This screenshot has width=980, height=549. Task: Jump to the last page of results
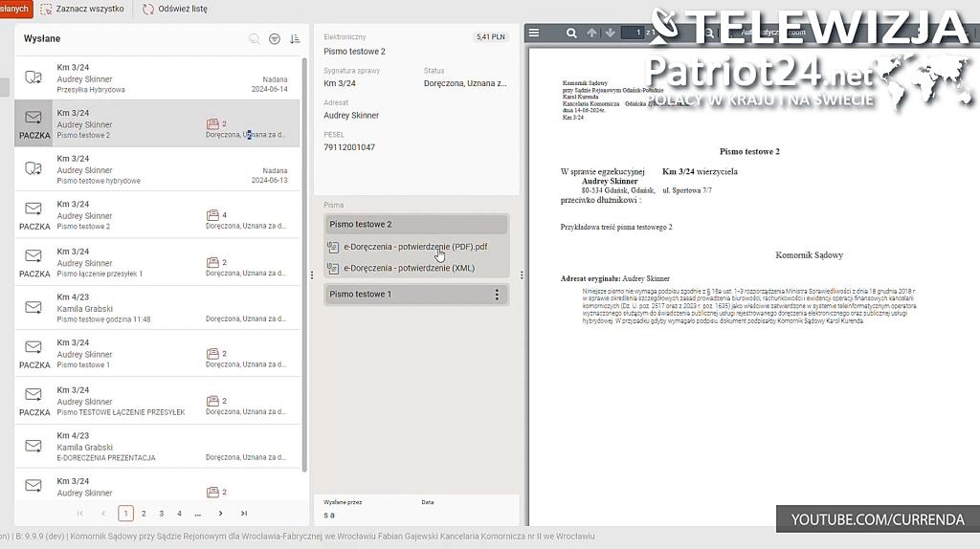pos(244,514)
